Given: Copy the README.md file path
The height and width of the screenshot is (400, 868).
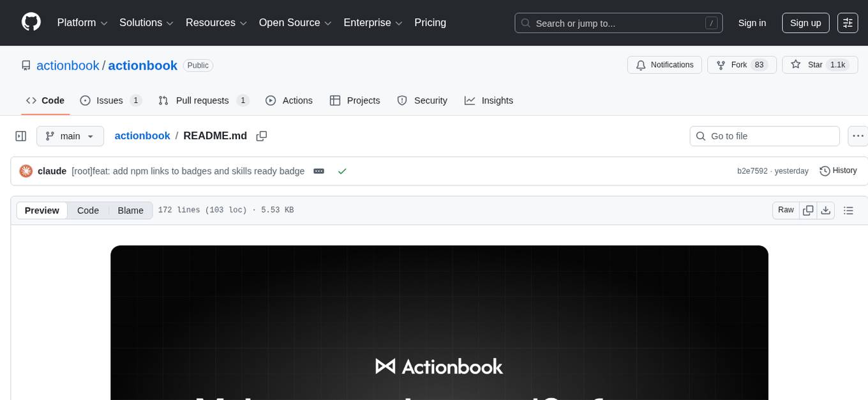Looking at the screenshot, I should pos(262,135).
